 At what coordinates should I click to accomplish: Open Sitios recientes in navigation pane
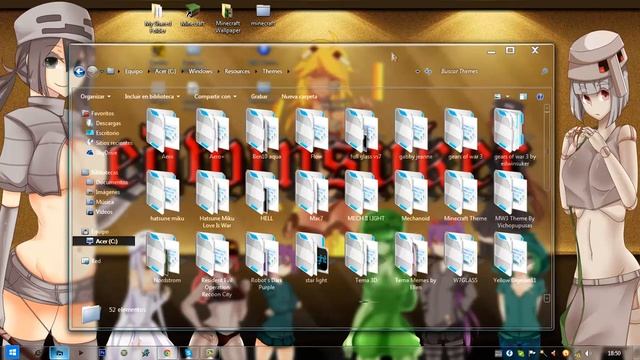click(x=109, y=143)
